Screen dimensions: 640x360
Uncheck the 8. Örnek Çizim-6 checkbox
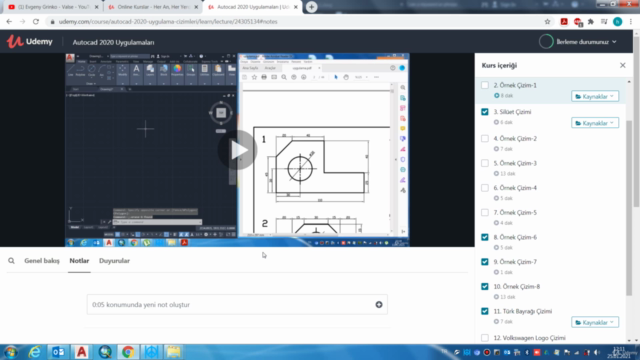[484, 237]
